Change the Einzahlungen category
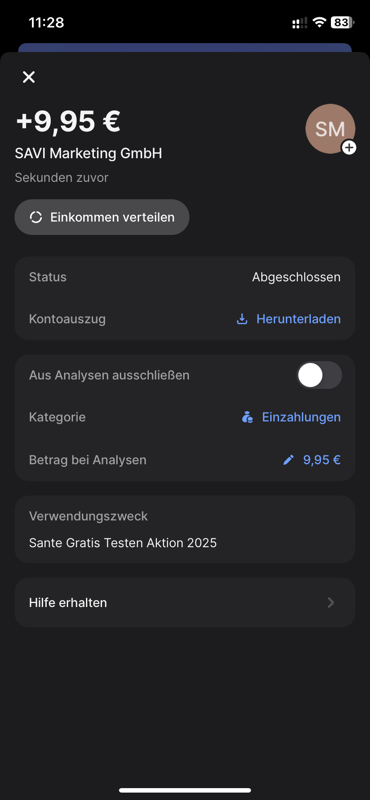The height and width of the screenshot is (800, 370). [301, 417]
